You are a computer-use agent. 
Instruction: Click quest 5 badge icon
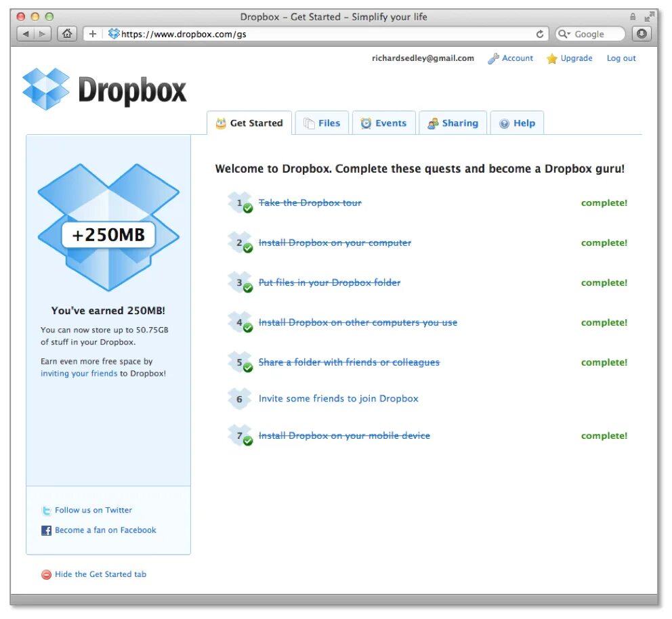(x=240, y=362)
